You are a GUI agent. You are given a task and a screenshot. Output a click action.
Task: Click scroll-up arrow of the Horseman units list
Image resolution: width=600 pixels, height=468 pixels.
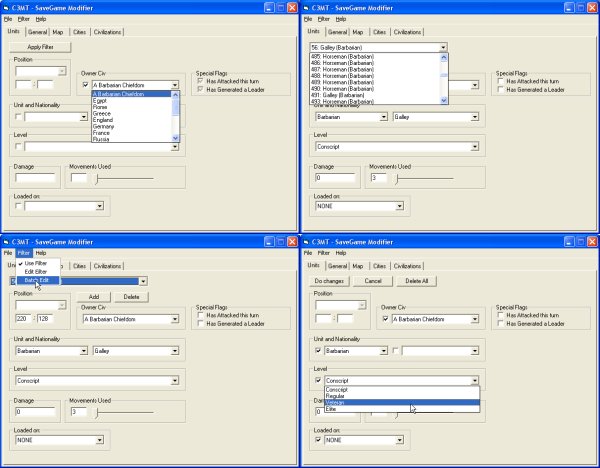(x=443, y=57)
